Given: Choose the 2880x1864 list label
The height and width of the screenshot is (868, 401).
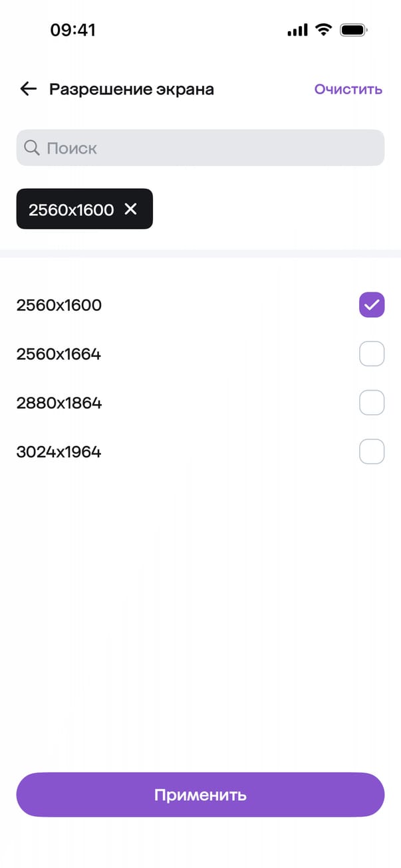Looking at the screenshot, I should pos(59,403).
